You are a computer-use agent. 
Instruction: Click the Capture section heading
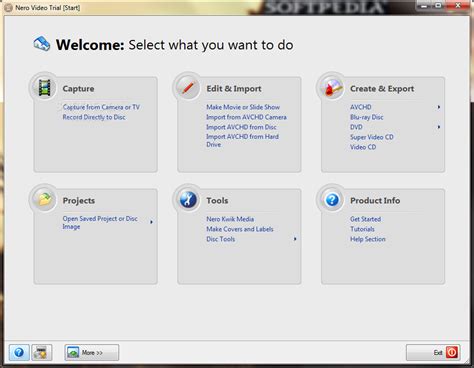[x=78, y=89]
